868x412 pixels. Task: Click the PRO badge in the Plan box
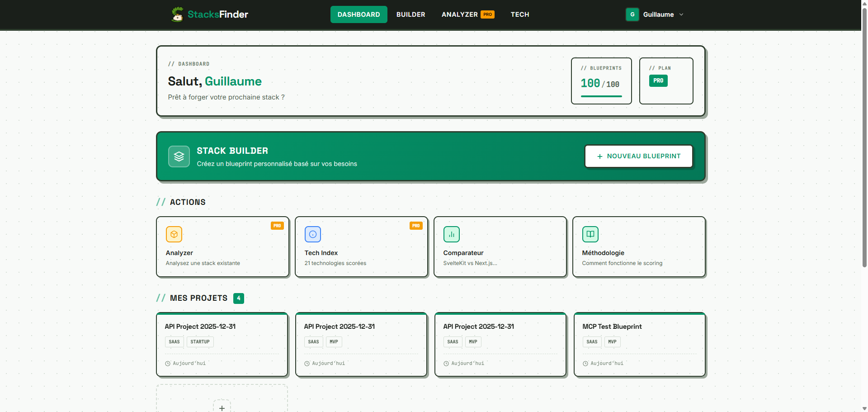coord(658,81)
